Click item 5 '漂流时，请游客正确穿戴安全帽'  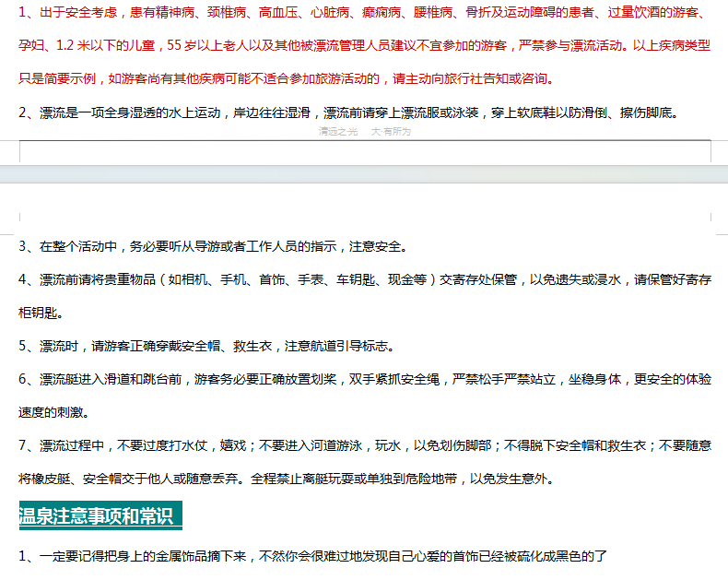click(x=207, y=346)
